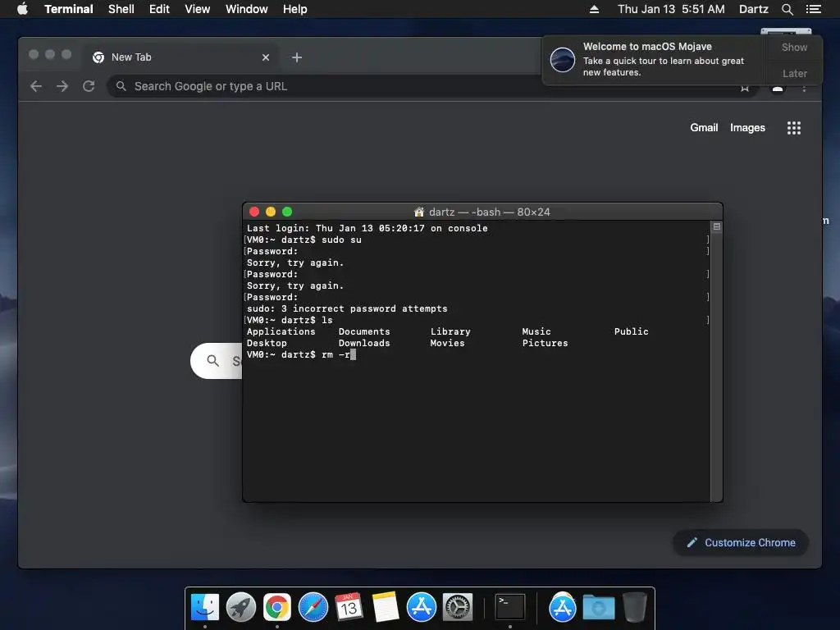Click the 'Last login' line in Terminal
840x630 pixels.
tap(367, 228)
